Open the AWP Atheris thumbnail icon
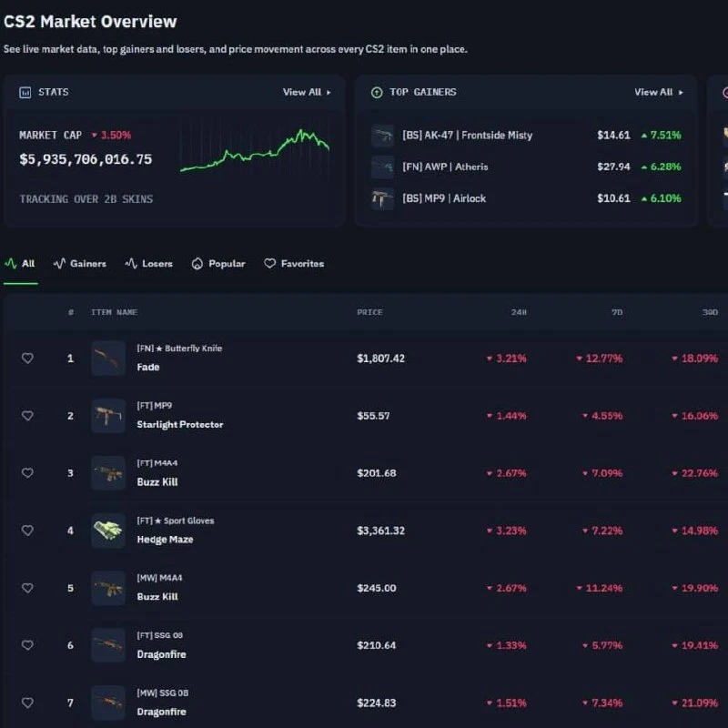The image size is (728, 728). [382, 167]
